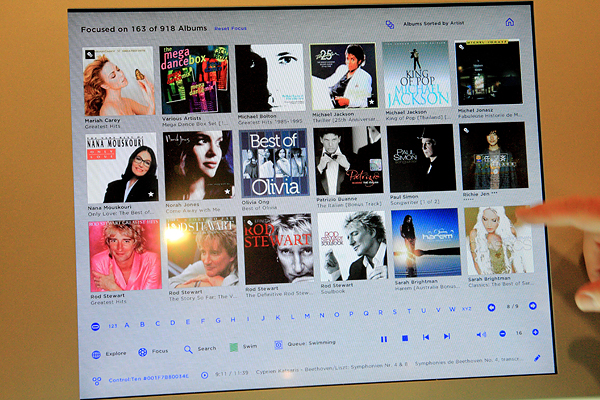Open Michael Jackson Thriller 25th Anniversary cover

tap(344, 76)
